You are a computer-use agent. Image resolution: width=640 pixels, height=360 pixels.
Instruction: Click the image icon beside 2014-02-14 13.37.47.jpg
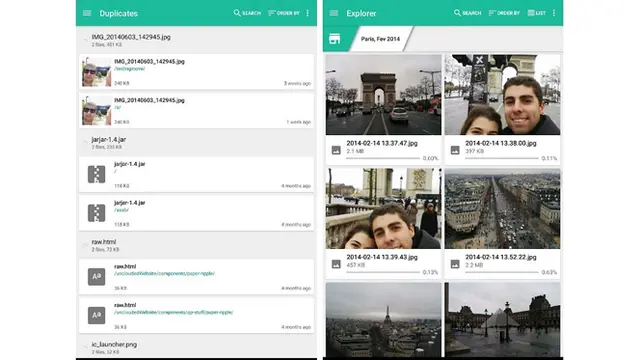point(336,150)
